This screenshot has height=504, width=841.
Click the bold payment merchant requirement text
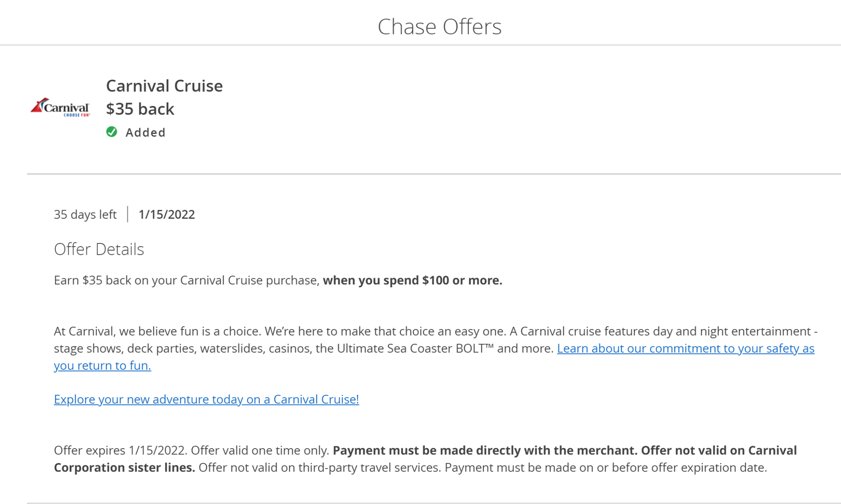click(485, 450)
